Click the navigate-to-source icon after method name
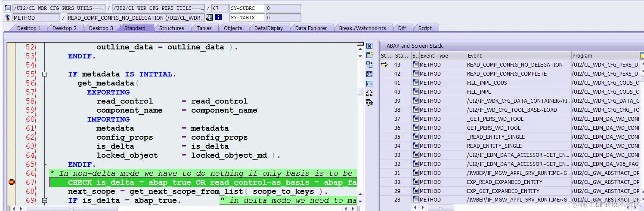644x211 pixels. tap(210, 18)
